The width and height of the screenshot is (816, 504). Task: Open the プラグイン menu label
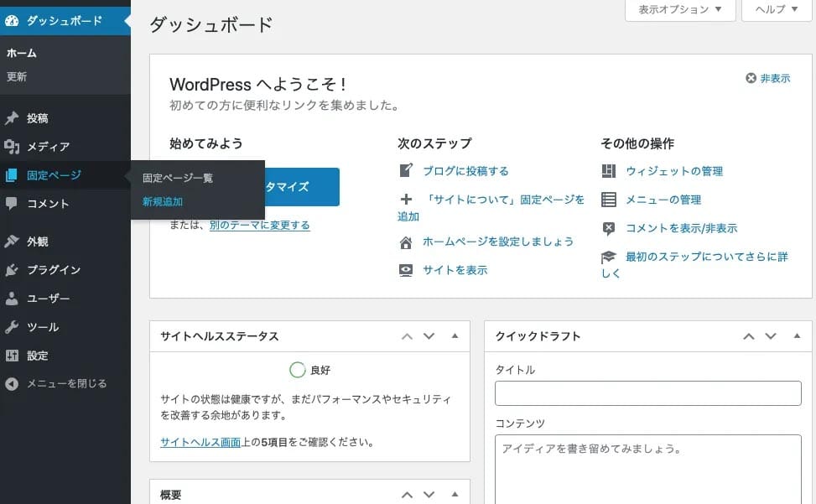[54, 270]
